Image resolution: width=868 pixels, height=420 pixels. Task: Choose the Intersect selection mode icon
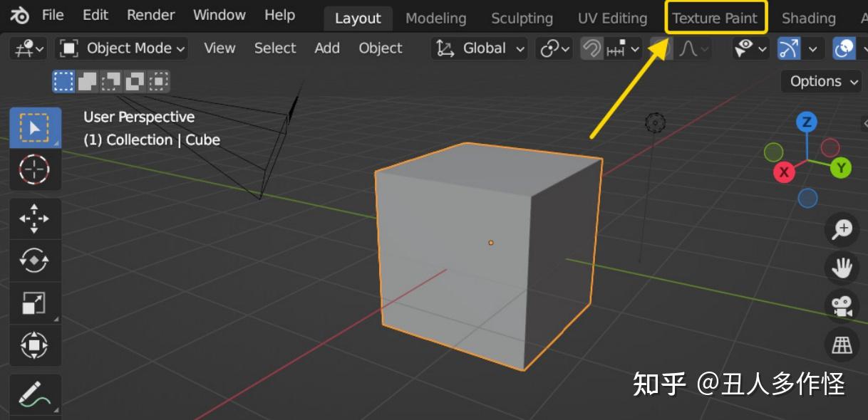coord(158,81)
